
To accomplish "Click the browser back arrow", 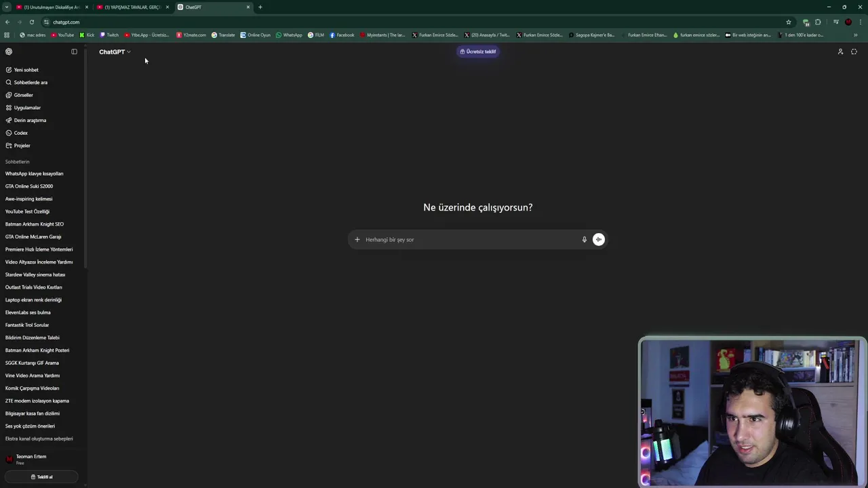I will [7, 22].
